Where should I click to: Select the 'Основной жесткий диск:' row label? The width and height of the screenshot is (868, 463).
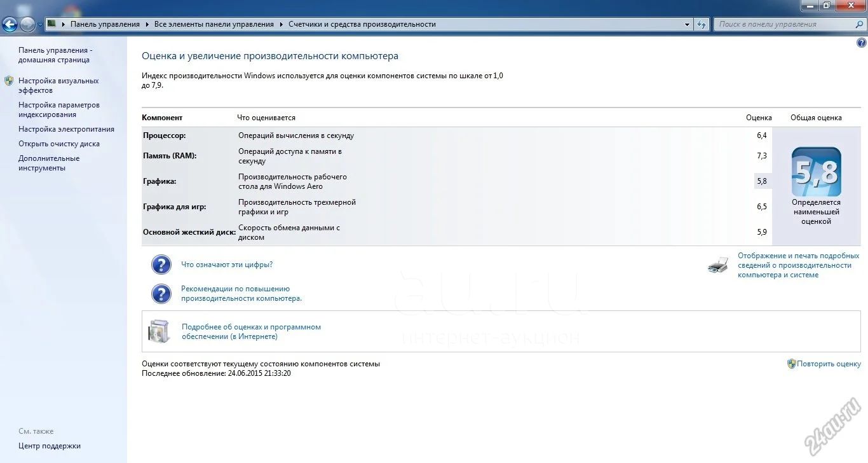click(x=189, y=232)
